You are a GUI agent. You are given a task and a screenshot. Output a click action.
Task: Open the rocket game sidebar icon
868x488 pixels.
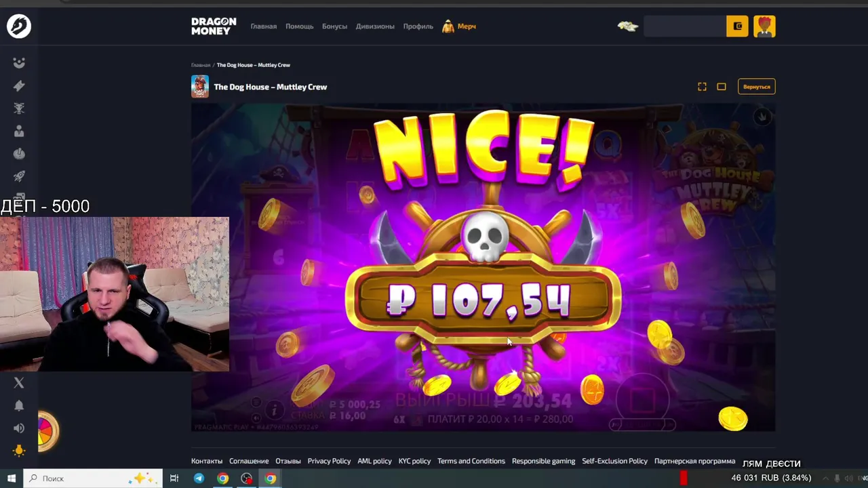19,176
